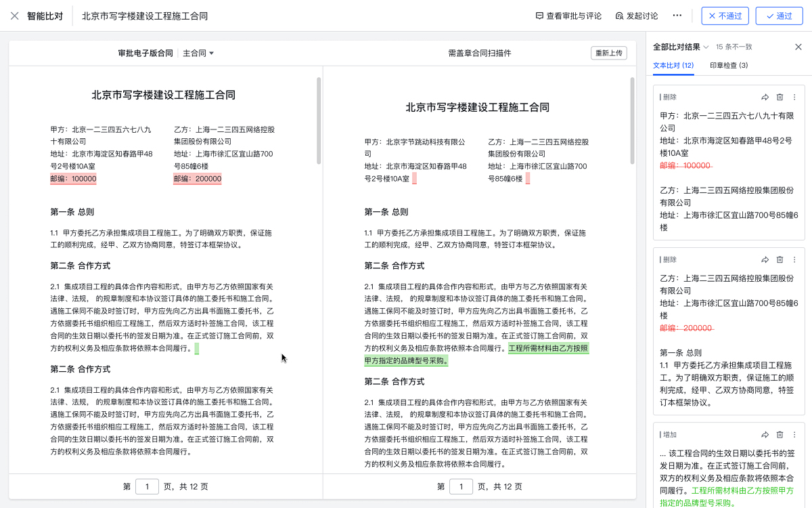Click struck-through 邮编：100000 in results panel
Screen dimensions: 812x508
[x=685, y=165]
